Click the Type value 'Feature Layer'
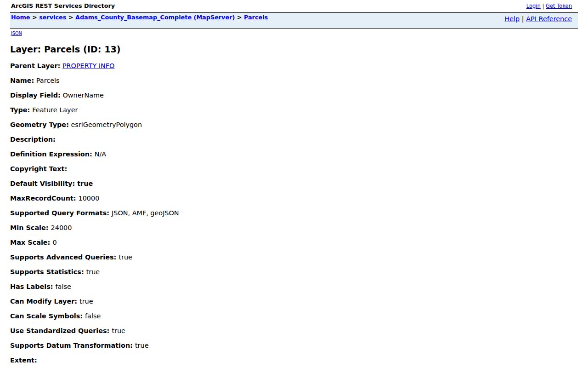Viewport: 588px width, 368px height. pos(55,110)
